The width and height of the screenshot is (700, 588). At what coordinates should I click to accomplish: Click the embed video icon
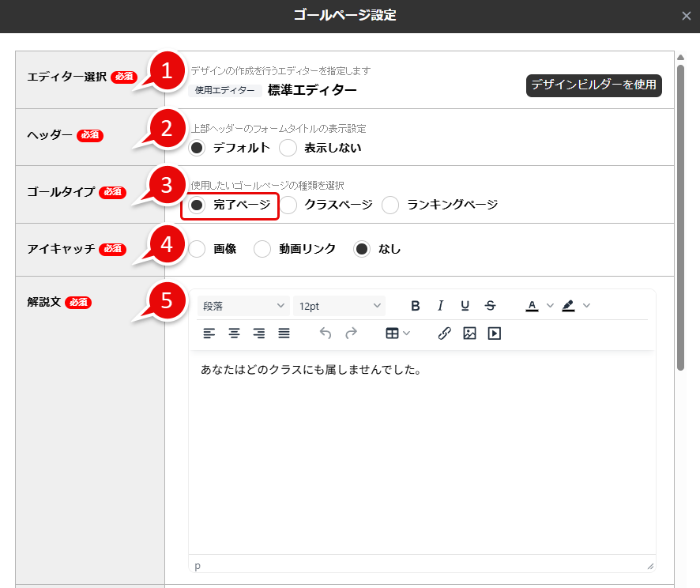[x=494, y=333]
